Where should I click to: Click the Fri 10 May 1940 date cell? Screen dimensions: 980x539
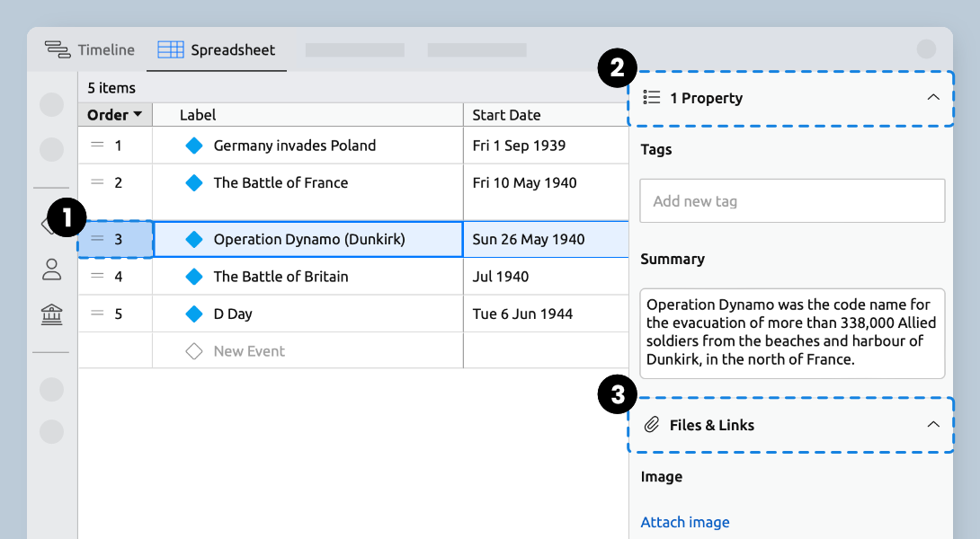(547, 192)
